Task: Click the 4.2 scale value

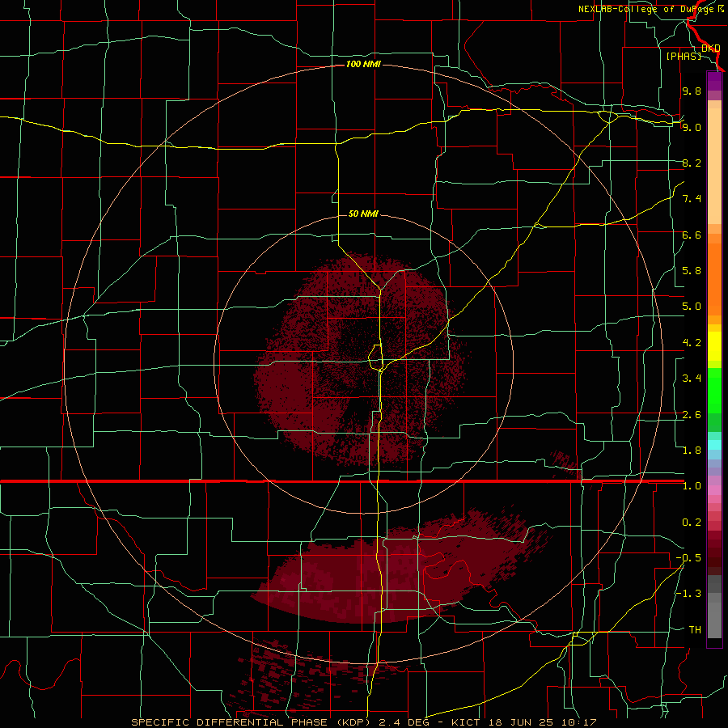Action: tap(692, 343)
